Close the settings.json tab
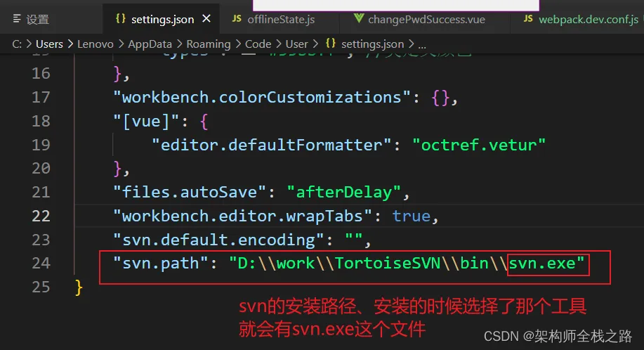The image size is (644, 350). coord(206,18)
